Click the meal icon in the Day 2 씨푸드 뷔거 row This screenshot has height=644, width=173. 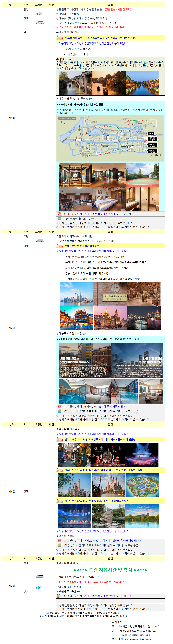60,407
